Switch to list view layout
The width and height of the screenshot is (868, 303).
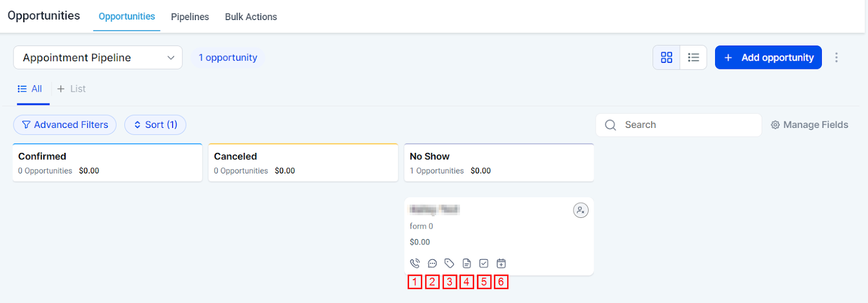(693, 57)
